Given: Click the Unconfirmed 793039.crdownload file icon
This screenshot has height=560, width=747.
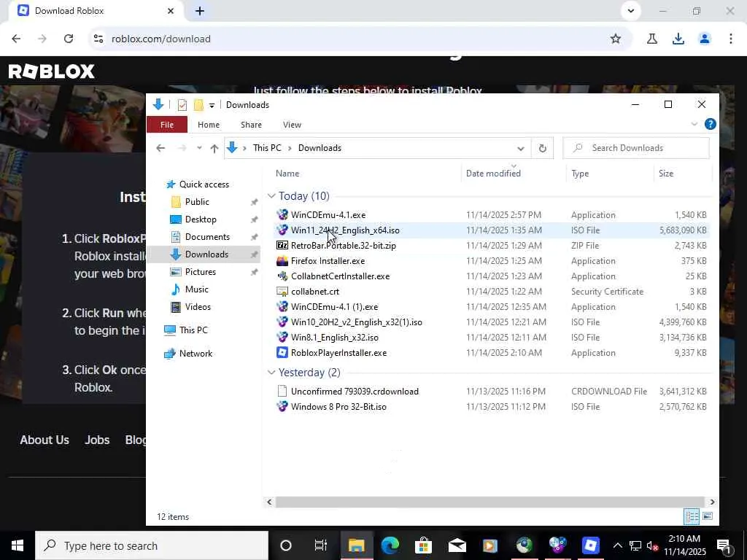Looking at the screenshot, I should pos(282,391).
